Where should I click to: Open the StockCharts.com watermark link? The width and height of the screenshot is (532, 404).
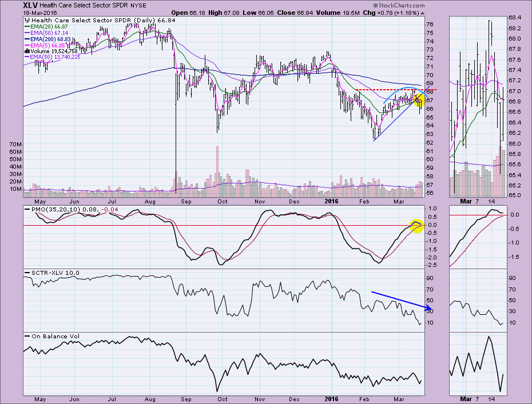pos(401,5)
